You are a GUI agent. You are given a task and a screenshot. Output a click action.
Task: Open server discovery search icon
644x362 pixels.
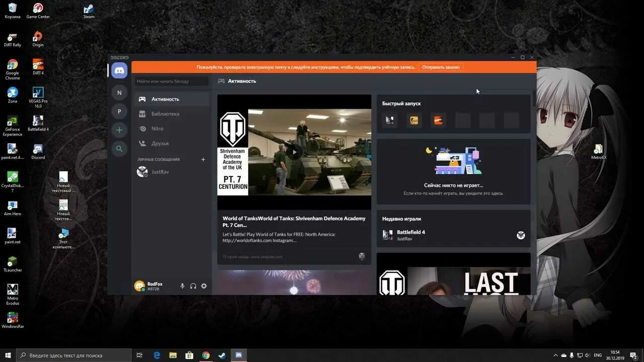click(x=119, y=149)
